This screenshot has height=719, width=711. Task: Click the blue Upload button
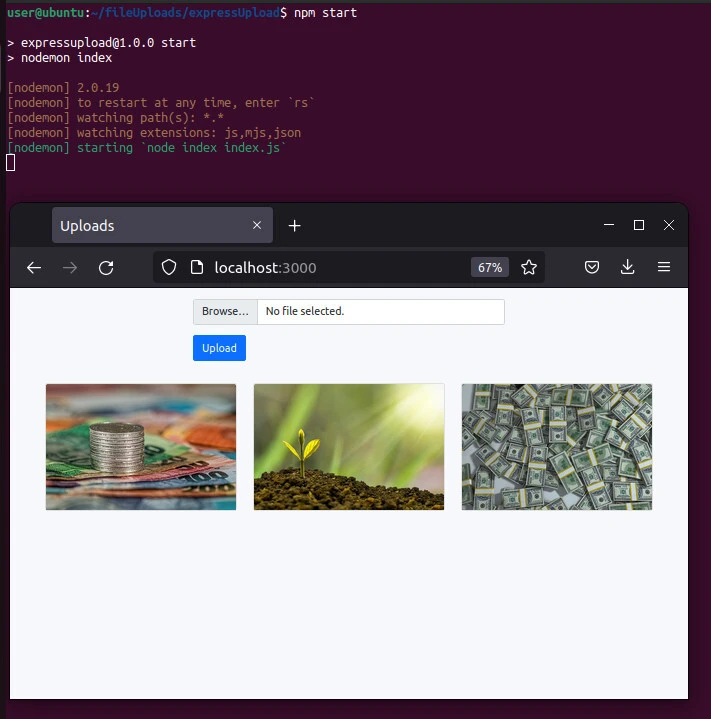tap(219, 348)
